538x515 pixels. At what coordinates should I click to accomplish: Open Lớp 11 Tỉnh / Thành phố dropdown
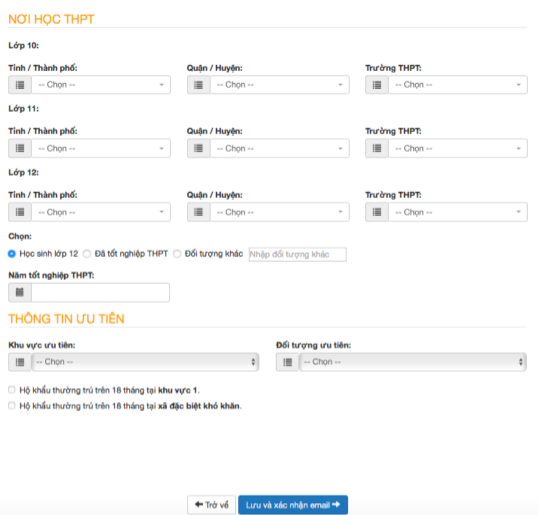[x=101, y=148]
